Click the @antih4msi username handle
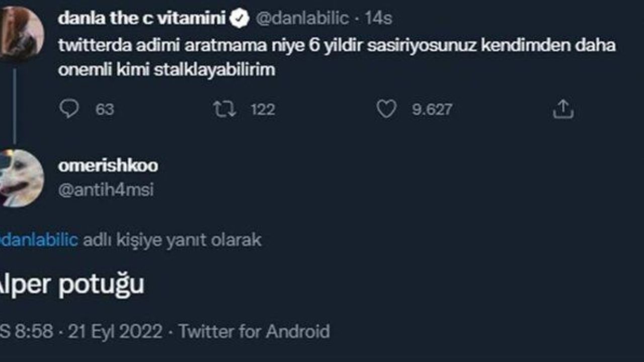 (x=106, y=190)
